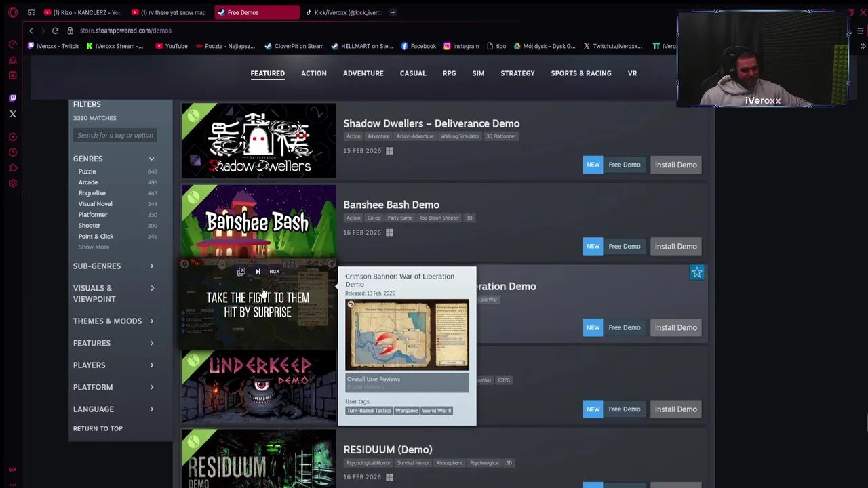The width and height of the screenshot is (868, 488).
Task: Reload the page with the refresh icon
Action: tap(55, 30)
